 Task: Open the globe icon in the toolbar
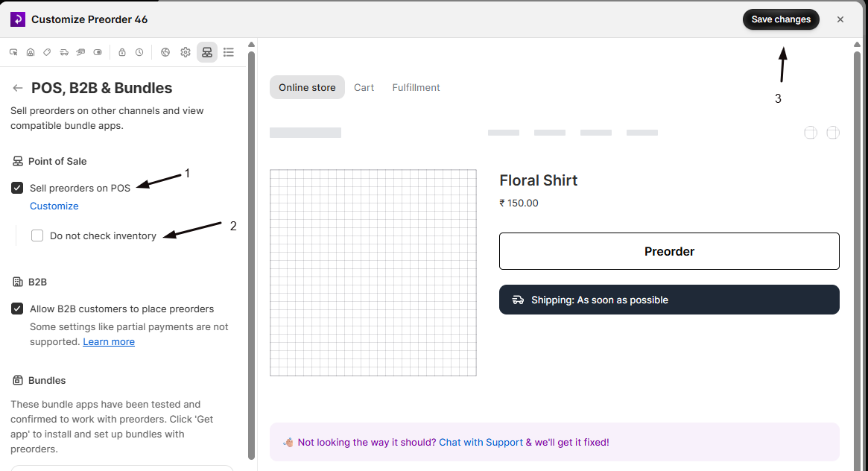165,52
